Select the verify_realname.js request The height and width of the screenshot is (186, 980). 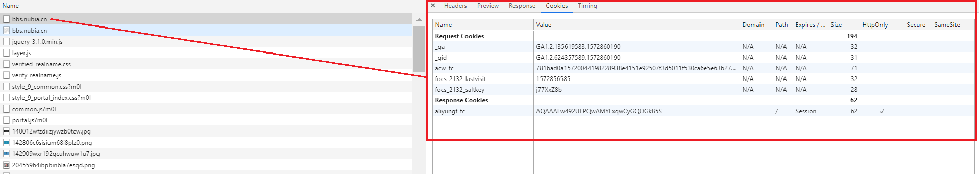coord(206,75)
